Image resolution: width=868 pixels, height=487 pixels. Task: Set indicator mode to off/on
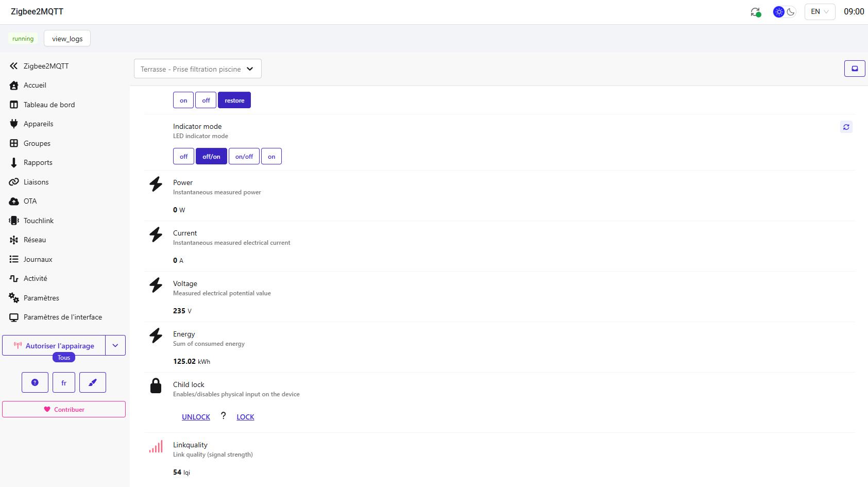211,157
